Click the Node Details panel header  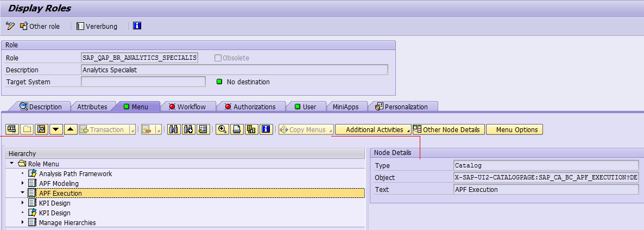[507, 153]
